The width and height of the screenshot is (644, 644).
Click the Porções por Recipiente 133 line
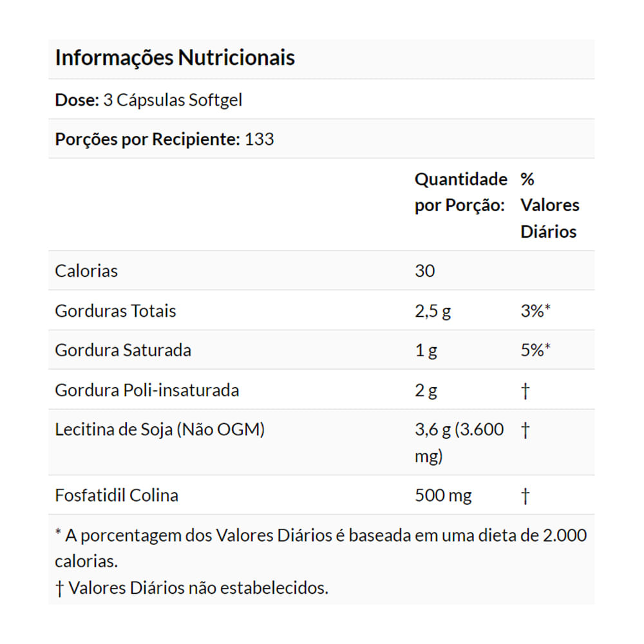coord(164,139)
